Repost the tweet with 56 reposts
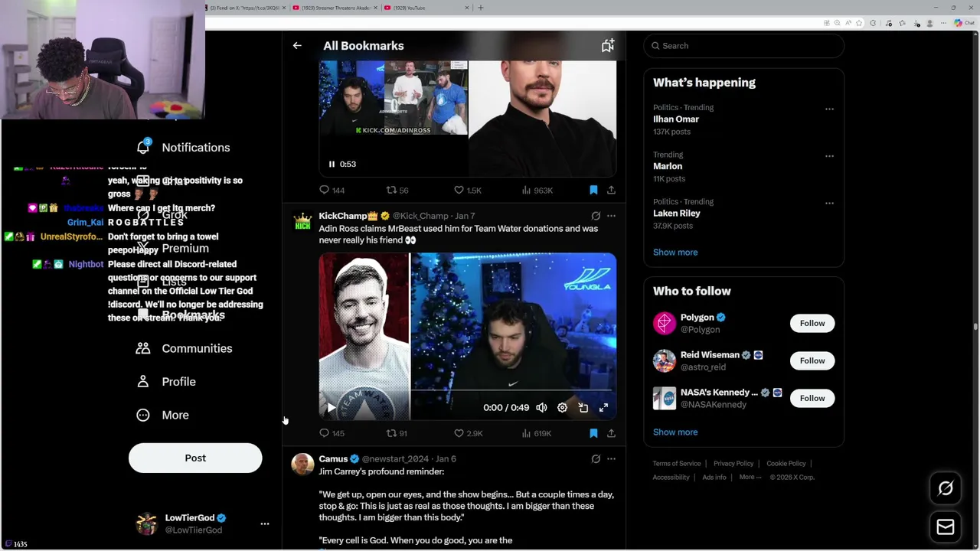 pyautogui.click(x=397, y=190)
